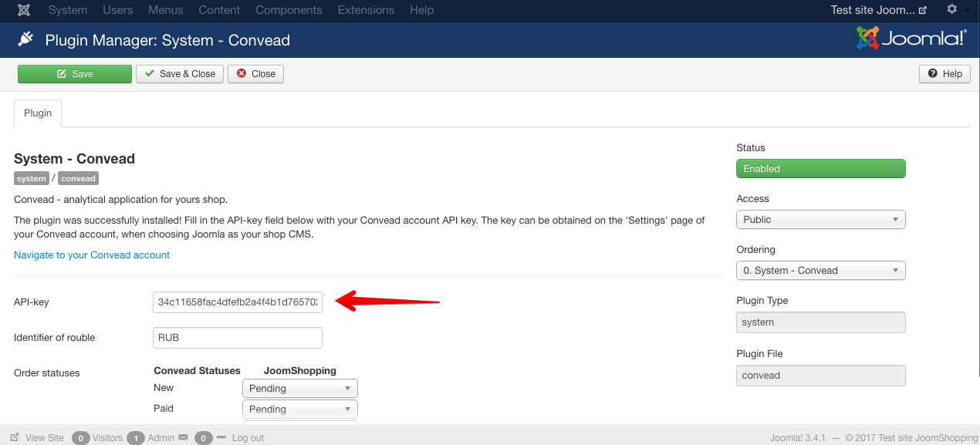This screenshot has width=980, height=445.
Task: Open the System menu
Action: (68, 10)
